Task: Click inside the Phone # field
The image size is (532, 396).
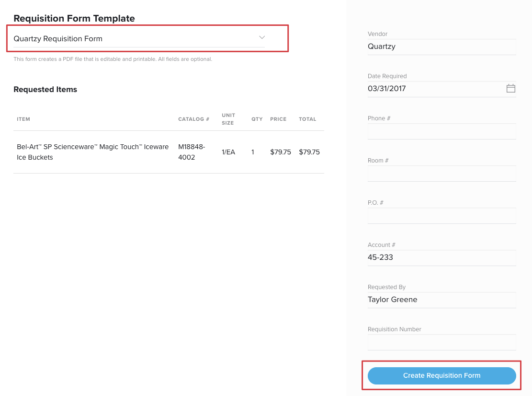Action: point(441,131)
